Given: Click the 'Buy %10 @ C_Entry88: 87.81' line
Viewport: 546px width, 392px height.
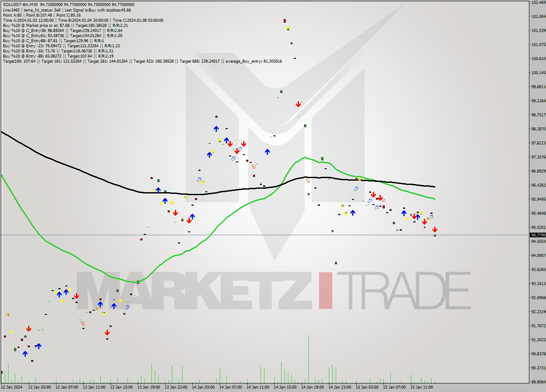Looking at the screenshot, I should point(53,40).
